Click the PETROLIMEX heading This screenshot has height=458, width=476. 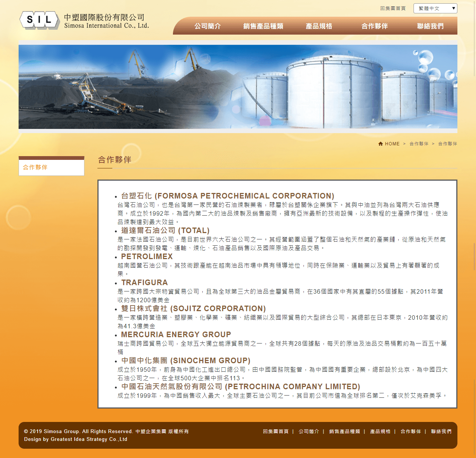click(147, 257)
